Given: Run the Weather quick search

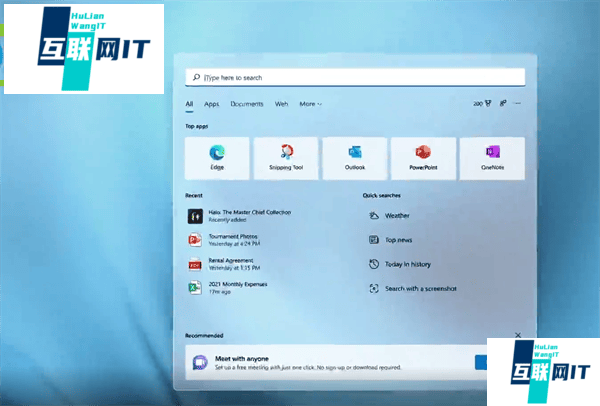Looking at the screenshot, I should (x=396, y=215).
